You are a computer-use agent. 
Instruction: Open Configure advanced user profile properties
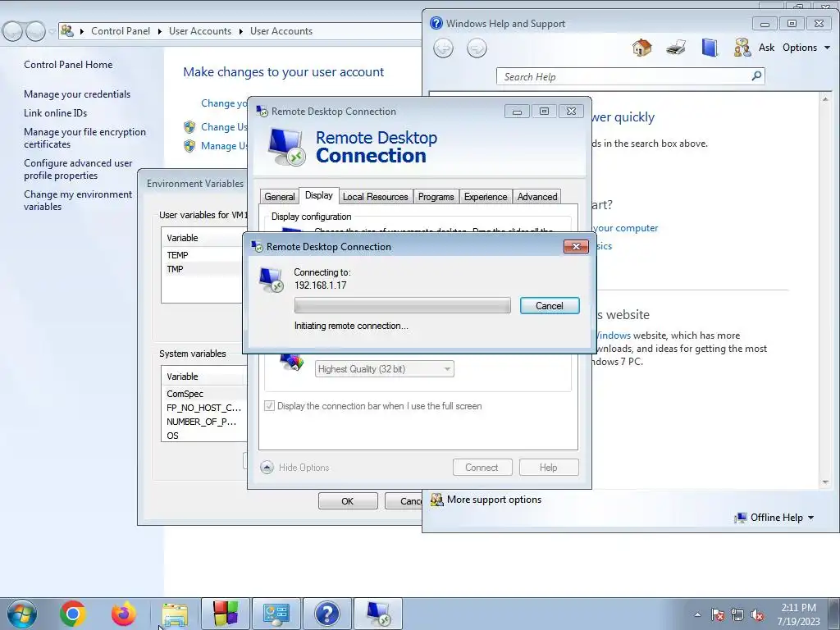(x=78, y=169)
